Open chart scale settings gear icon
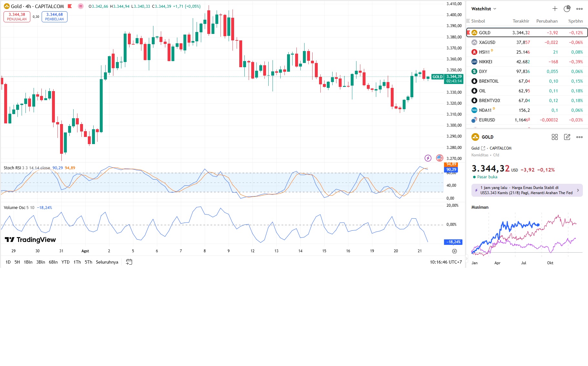 tap(454, 251)
